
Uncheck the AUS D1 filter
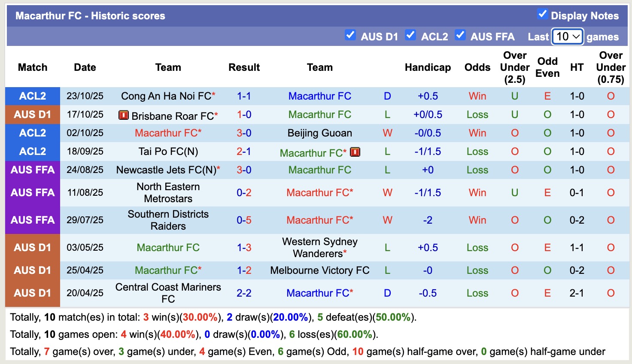pyautogui.click(x=350, y=36)
